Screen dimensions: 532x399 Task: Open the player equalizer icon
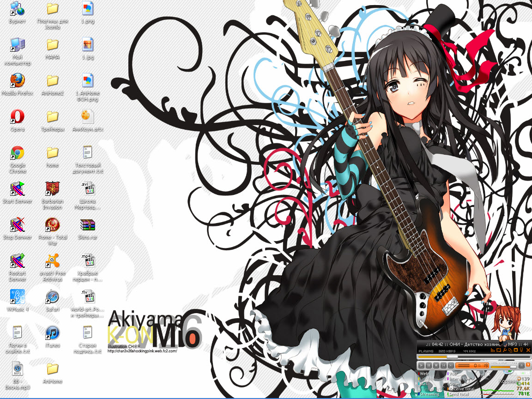pyautogui.click(x=493, y=350)
